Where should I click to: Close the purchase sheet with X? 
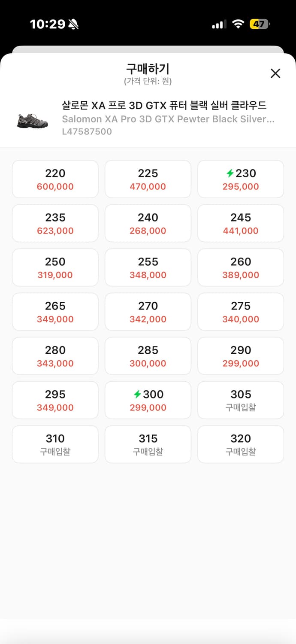tap(275, 73)
